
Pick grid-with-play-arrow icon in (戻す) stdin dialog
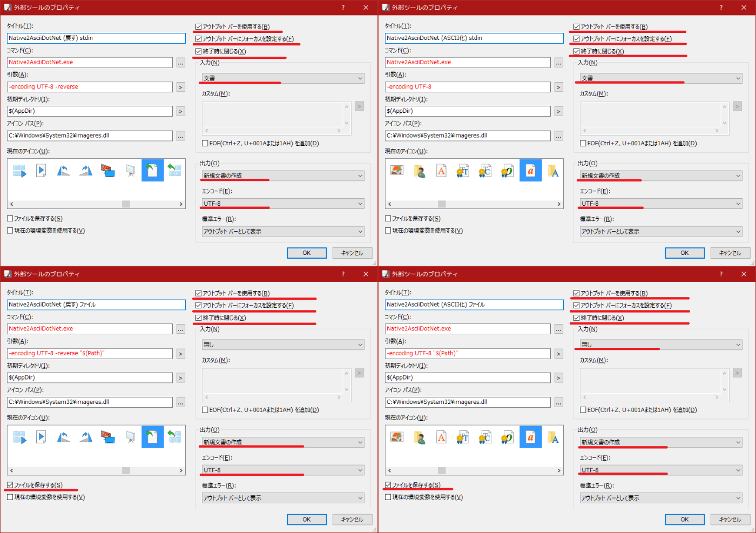[19, 171]
